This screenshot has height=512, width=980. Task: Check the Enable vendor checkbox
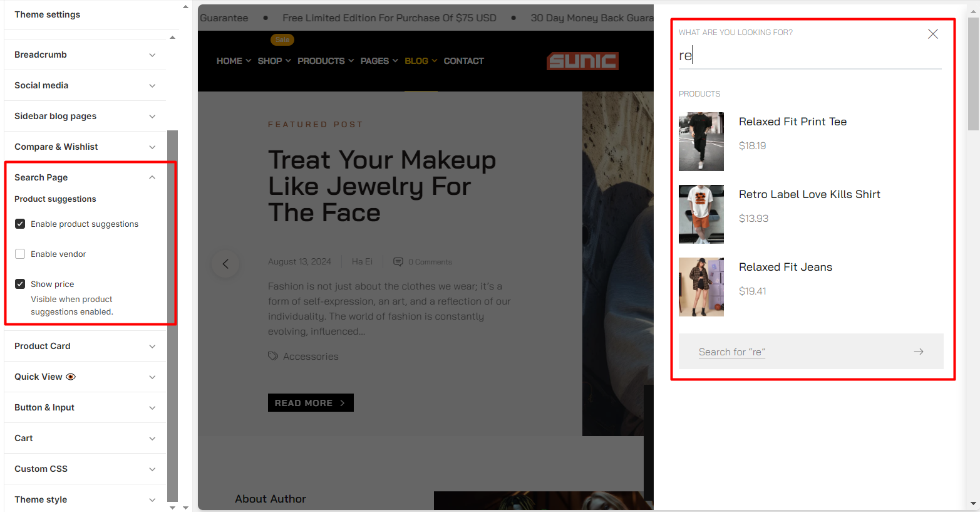click(20, 254)
